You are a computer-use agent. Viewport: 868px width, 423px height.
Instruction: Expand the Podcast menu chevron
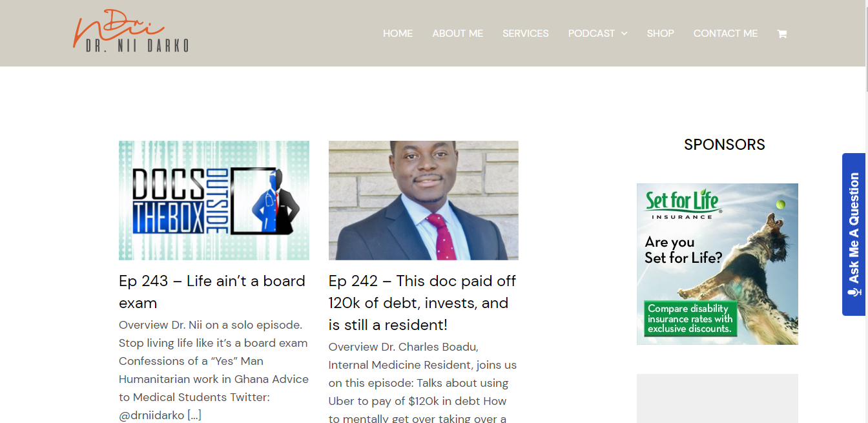624,34
